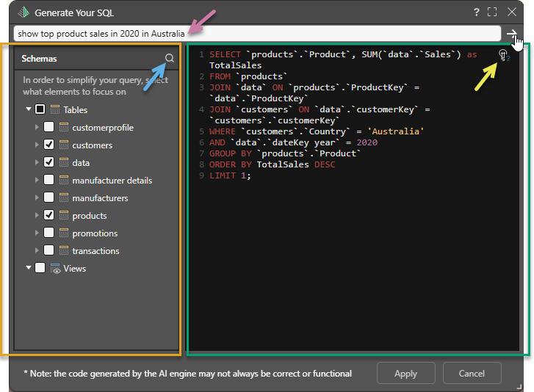Collapse the Tables tree node
This screenshot has width=534, height=392.
29,109
